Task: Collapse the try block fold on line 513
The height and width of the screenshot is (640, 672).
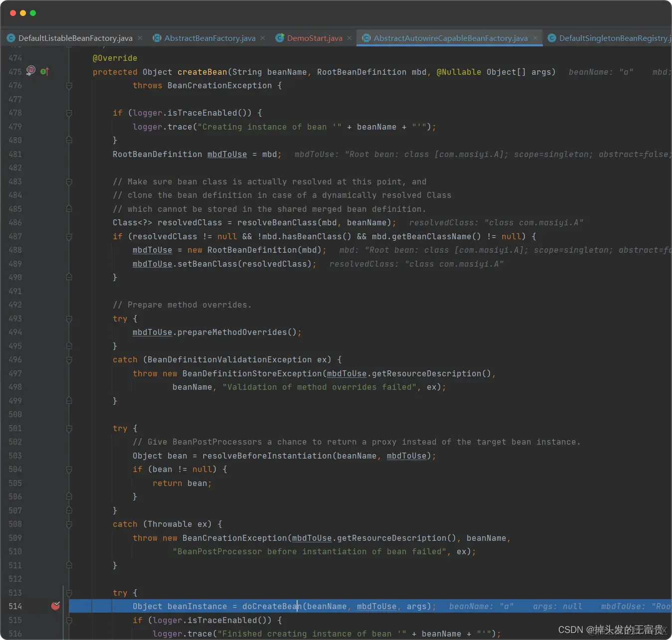Action: click(69, 593)
